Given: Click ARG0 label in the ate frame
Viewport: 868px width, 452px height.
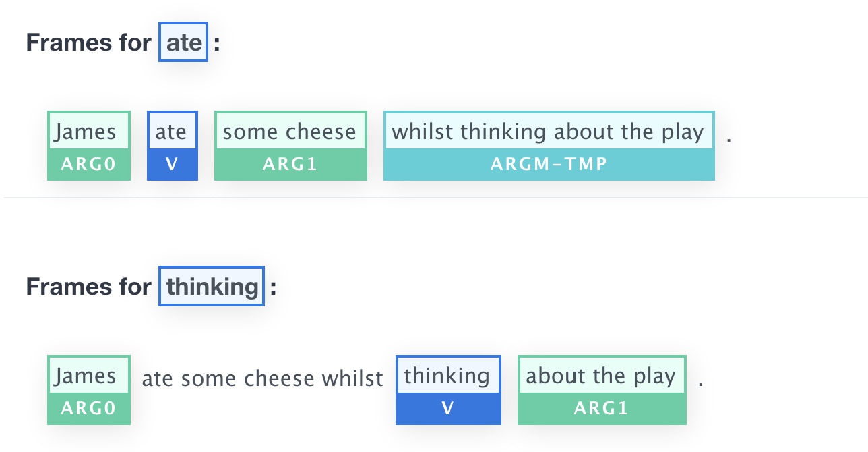Looking at the screenshot, I should pos(89,165).
